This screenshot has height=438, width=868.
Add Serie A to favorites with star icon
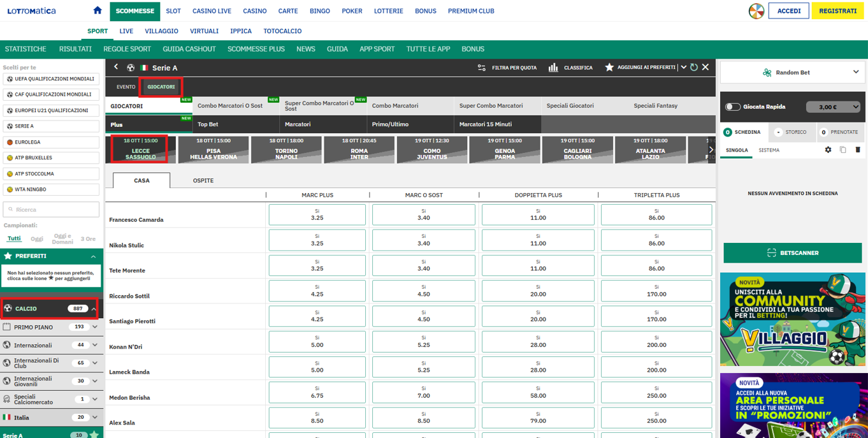coord(609,68)
